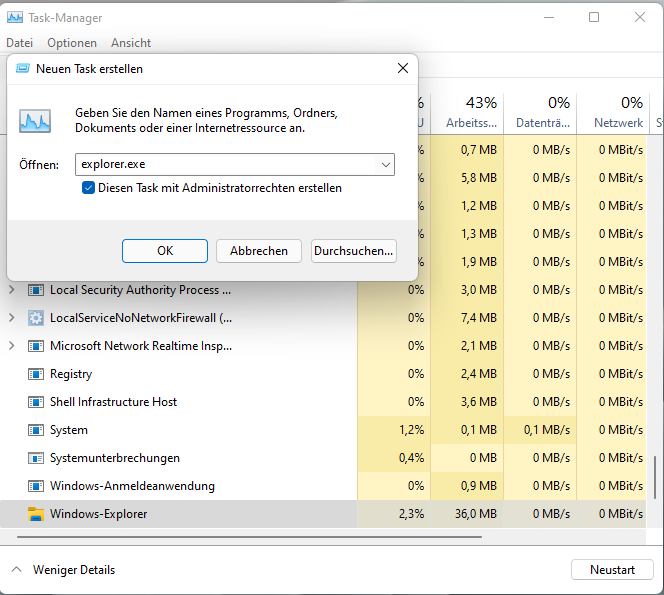Click the vertical scrollbar thumb of process list

point(656,478)
